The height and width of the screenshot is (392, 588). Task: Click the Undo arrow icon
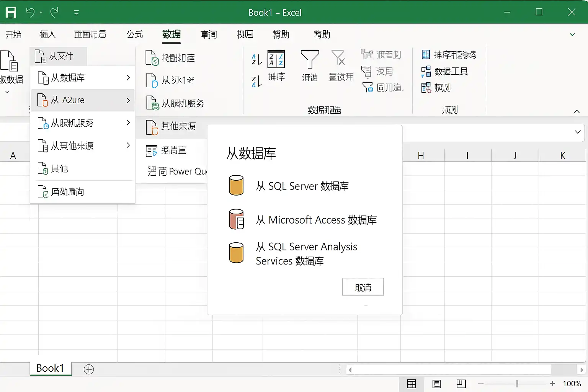coord(30,13)
